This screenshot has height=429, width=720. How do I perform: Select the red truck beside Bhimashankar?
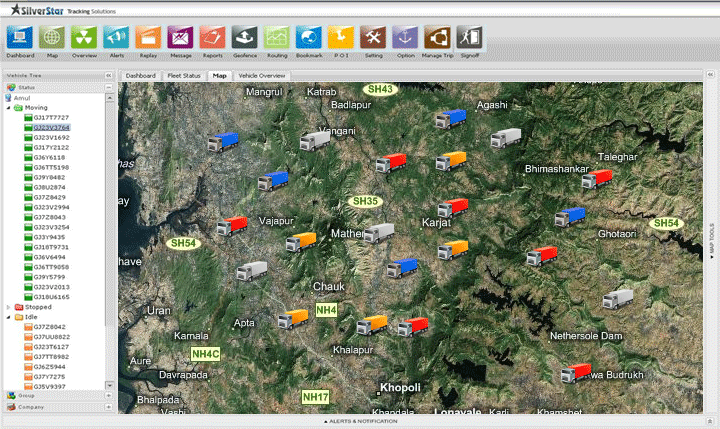pyautogui.click(x=597, y=179)
